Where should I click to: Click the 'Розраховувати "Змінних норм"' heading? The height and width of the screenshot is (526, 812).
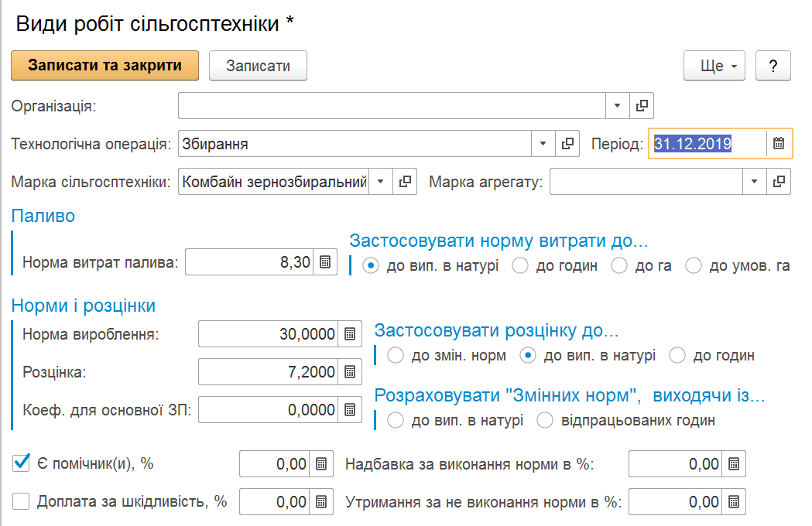570,395
